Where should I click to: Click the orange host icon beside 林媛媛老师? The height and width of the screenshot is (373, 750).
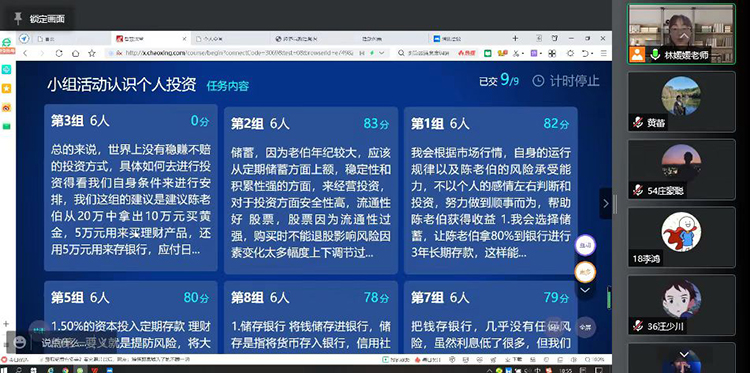(637, 55)
